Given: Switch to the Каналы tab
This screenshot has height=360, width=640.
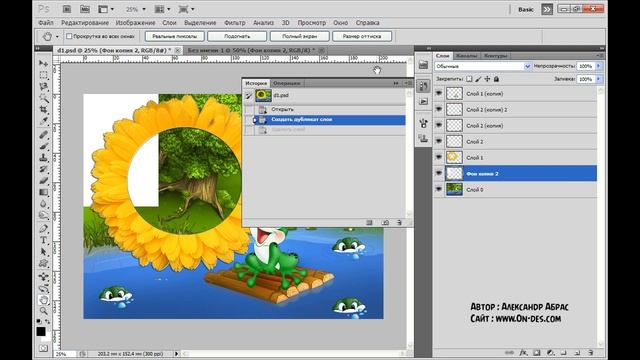Looking at the screenshot, I should pos(467,56).
